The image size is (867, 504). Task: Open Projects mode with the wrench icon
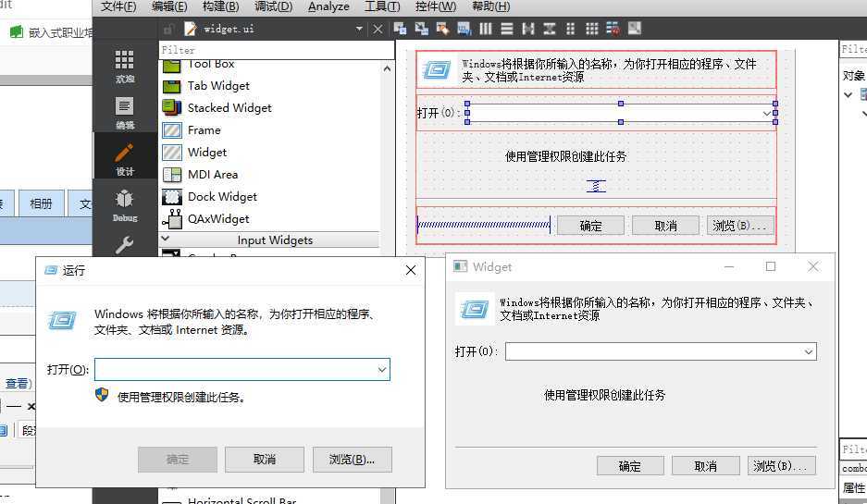click(124, 244)
